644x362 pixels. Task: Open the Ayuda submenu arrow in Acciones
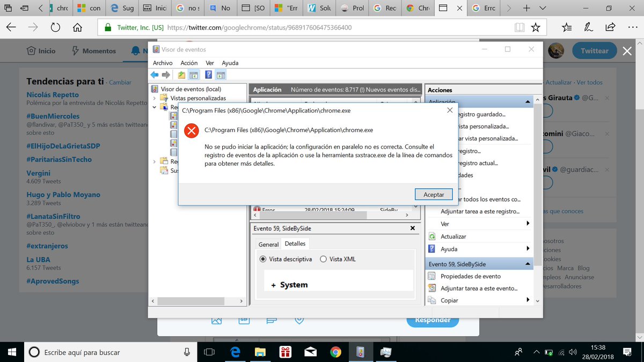528,249
